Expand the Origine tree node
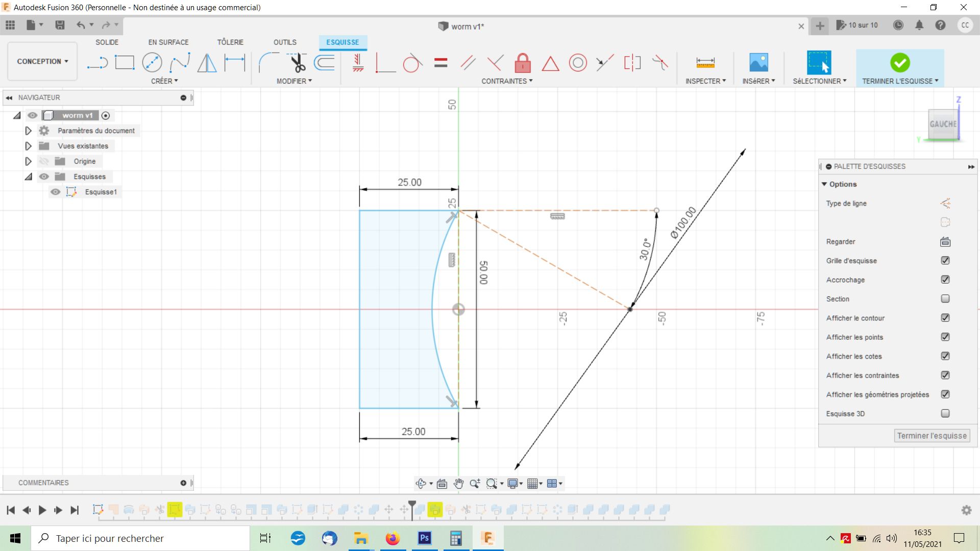The image size is (980, 551). [29, 161]
